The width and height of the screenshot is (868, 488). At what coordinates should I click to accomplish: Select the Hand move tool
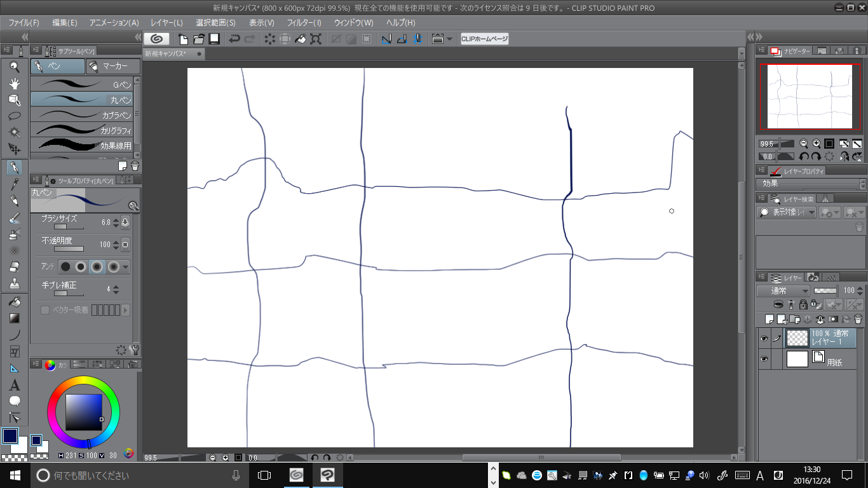15,83
